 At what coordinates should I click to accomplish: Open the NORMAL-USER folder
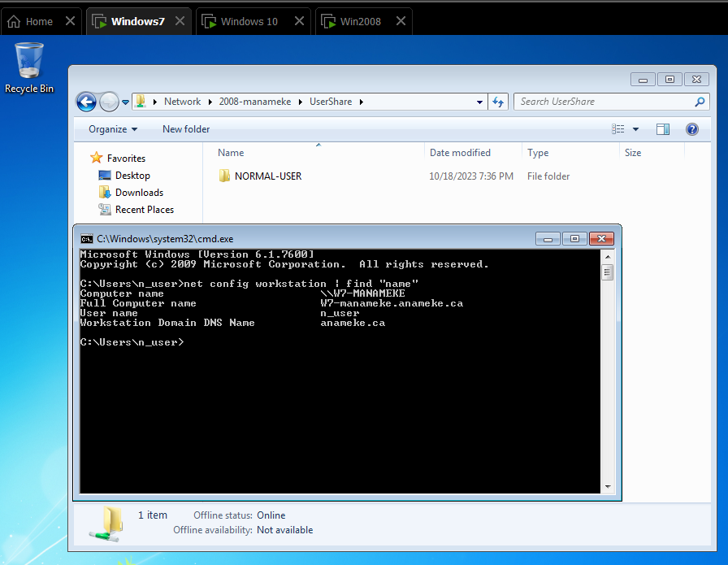[x=269, y=176]
